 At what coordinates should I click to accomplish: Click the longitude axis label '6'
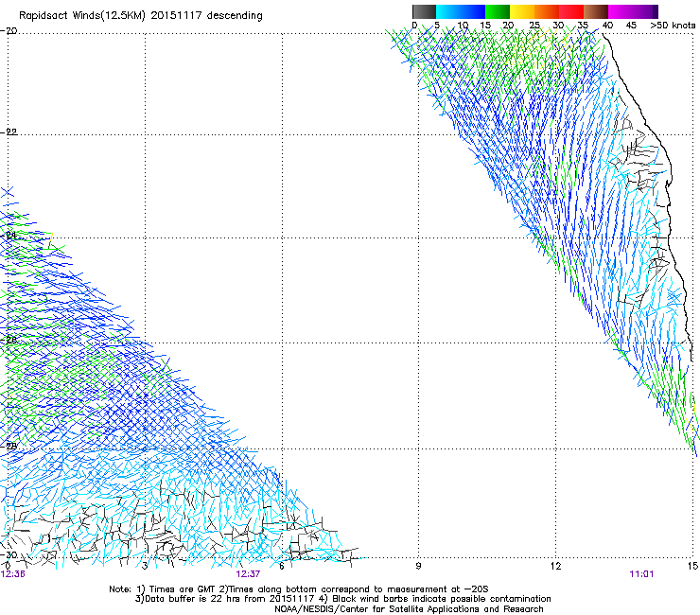(281, 566)
